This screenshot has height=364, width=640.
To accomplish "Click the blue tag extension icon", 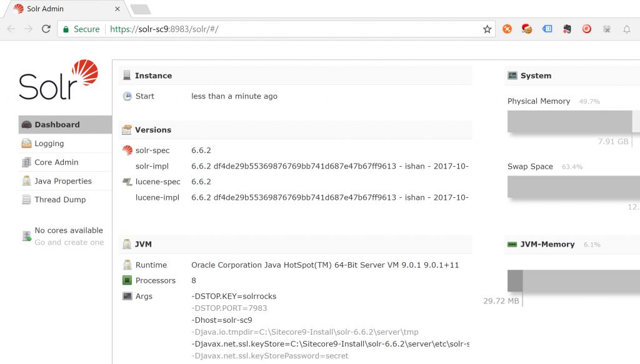I will coord(547,29).
